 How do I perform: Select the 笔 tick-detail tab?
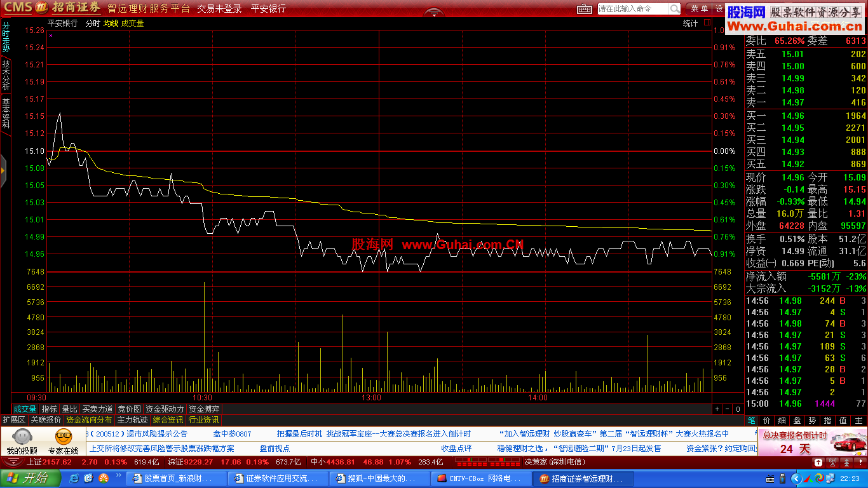click(x=750, y=420)
